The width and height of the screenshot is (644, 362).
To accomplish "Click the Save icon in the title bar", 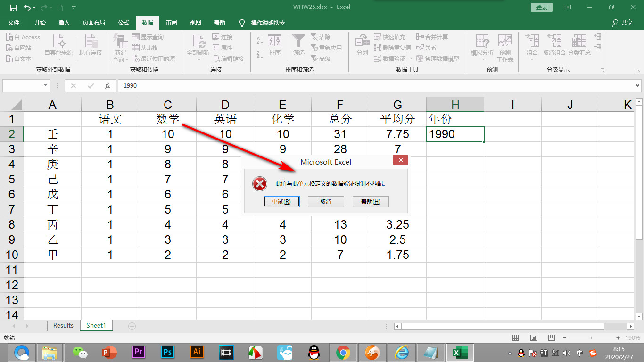I will (x=13, y=8).
